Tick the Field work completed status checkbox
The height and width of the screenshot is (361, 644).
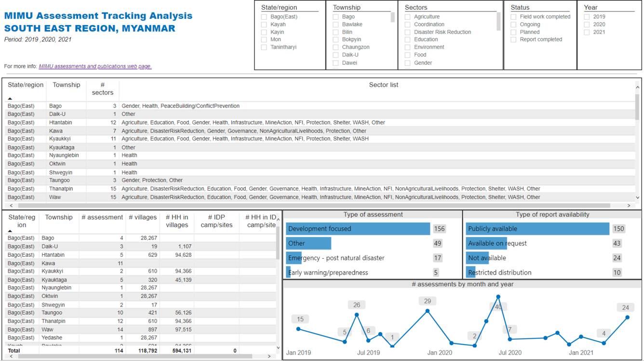point(513,17)
